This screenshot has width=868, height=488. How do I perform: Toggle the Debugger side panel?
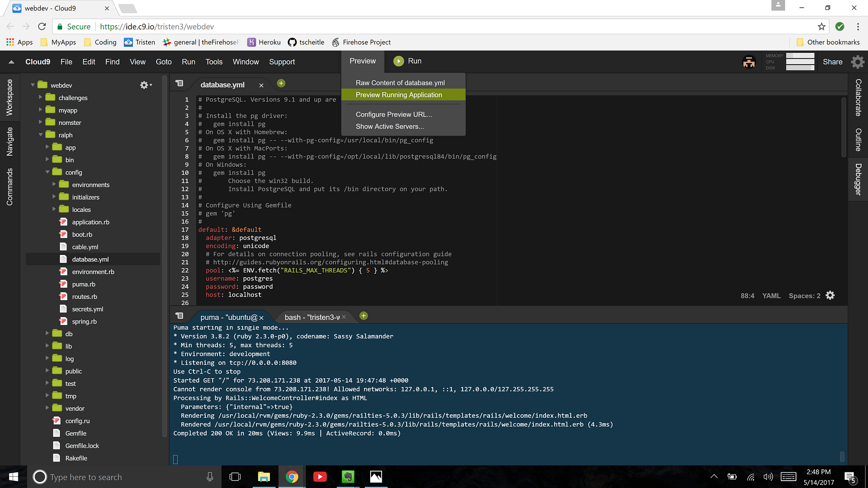click(858, 179)
